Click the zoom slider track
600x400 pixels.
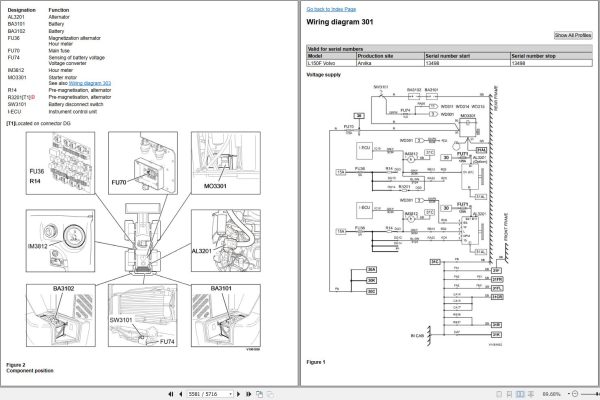click(x=590, y=394)
